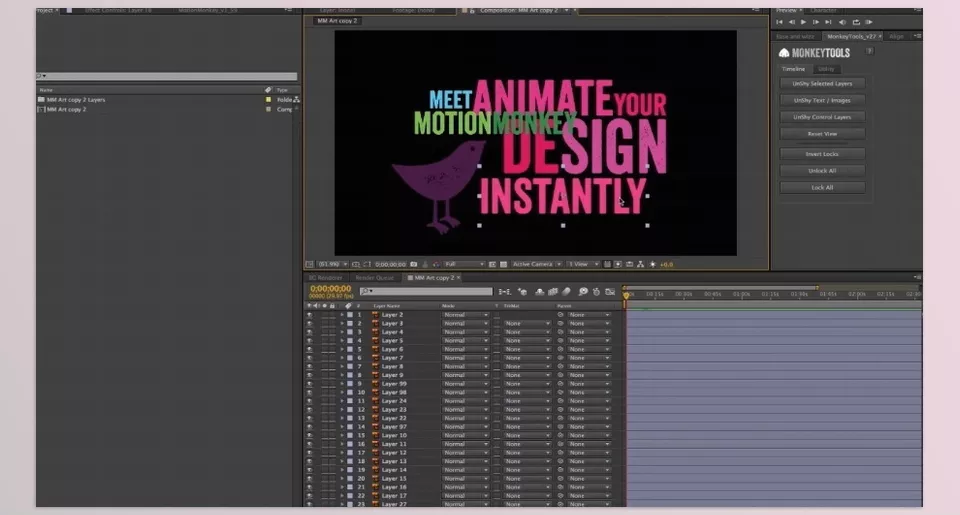Select the Utility tab in MonkeyTools

826,69
